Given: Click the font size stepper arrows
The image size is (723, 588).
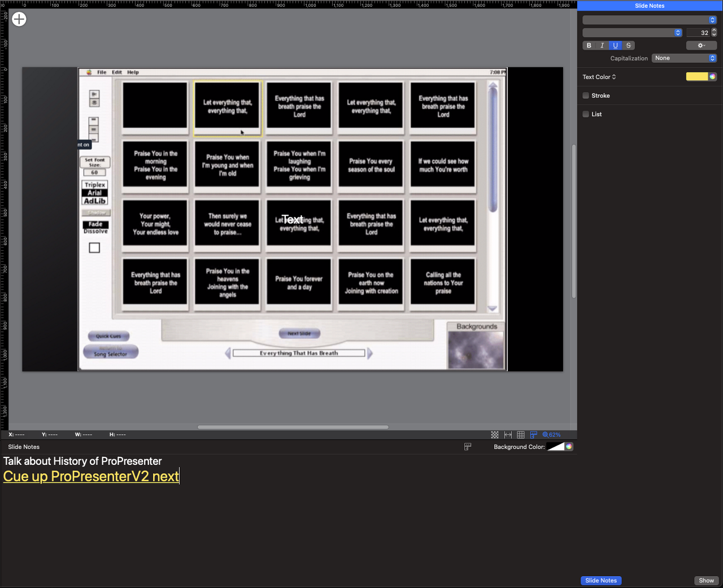Looking at the screenshot, I should (x=714, y=33).
